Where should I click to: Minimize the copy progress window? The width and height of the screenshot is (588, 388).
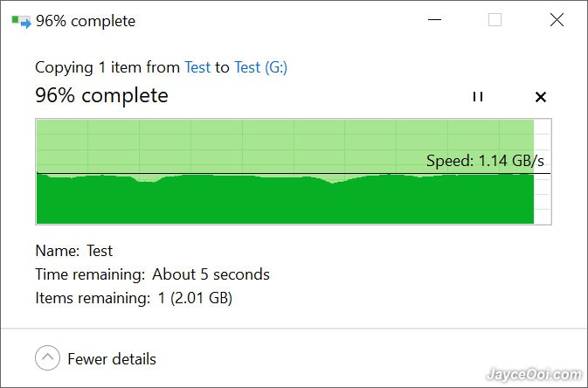[x=434, y=19]
